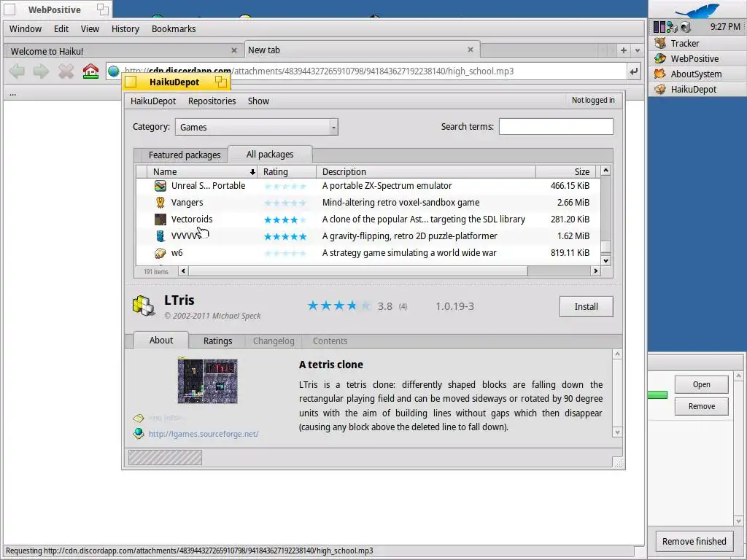747x560 pixels.
Task: Click globe icon beside sourceforge link
Action: (139, 433)
